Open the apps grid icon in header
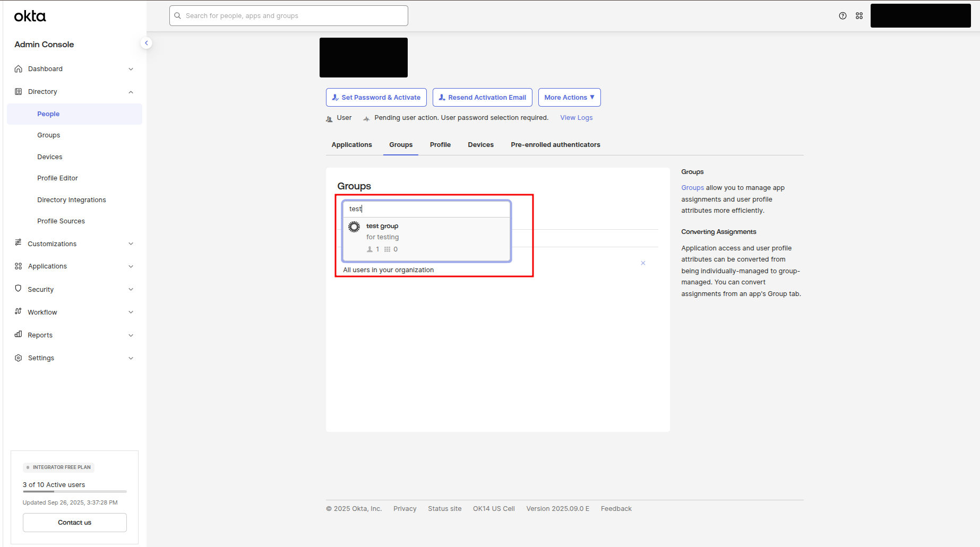This screenshot has height=547, width=980. coord(859,16)
